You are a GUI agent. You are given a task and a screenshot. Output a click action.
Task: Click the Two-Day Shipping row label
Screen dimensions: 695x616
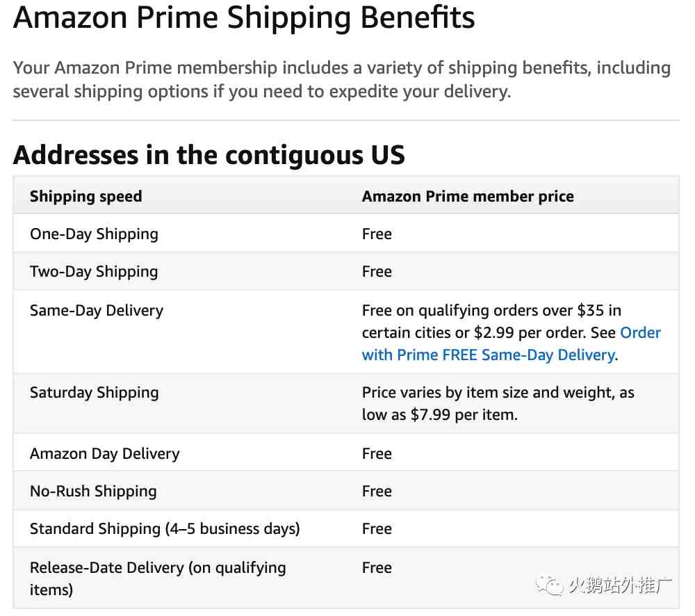pos(94,271)
